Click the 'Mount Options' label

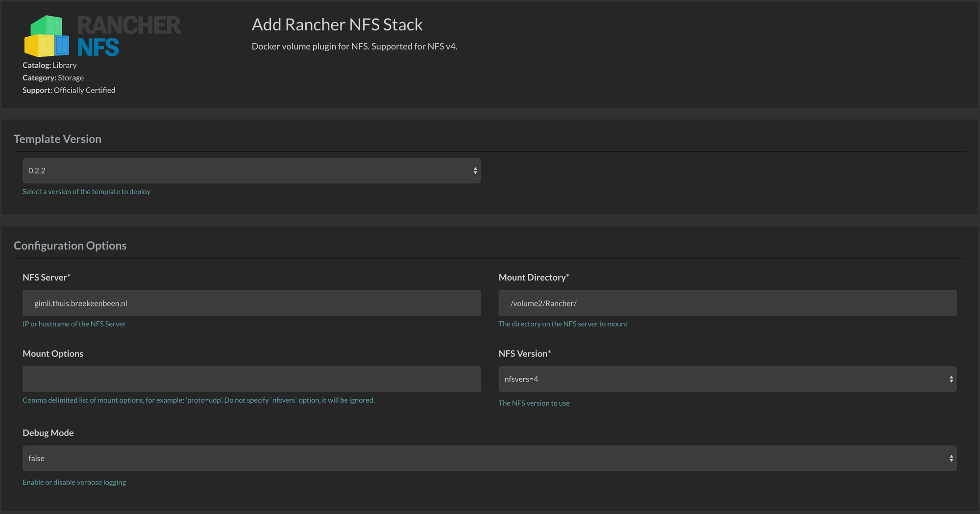[x=53, y=354]
